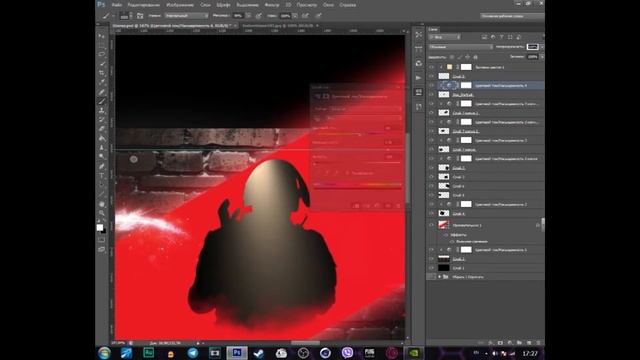
Task: Open the brush blending mode dropdown
Action: 186,16
